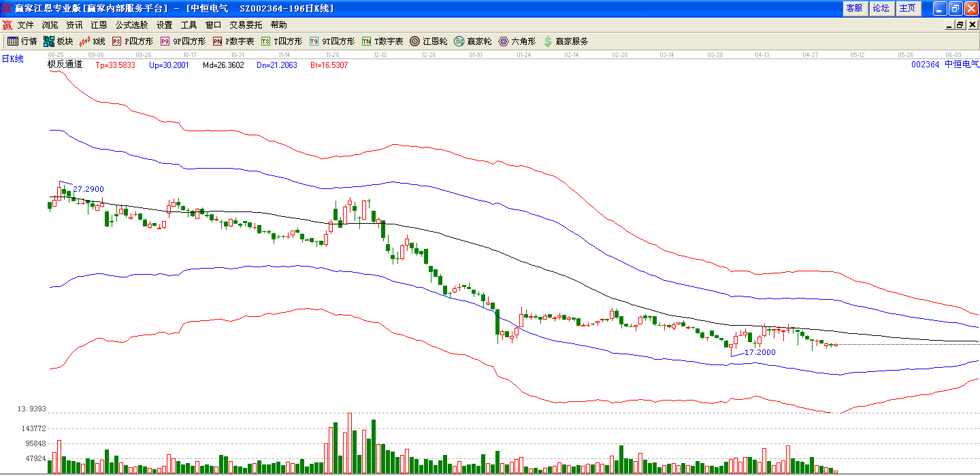Click the 极反通道 indicator name
This screenshot has height=476, width=980.
click(x=65, y=65)
